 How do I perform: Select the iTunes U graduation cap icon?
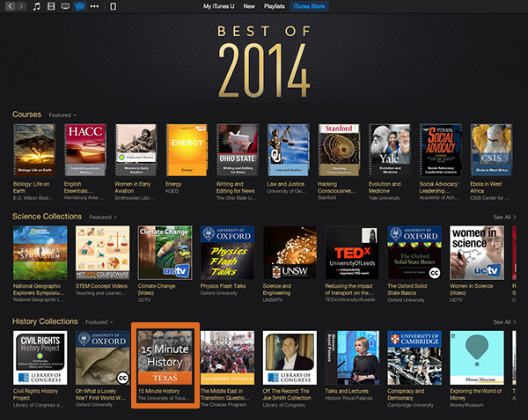click(x=80, y=6)
